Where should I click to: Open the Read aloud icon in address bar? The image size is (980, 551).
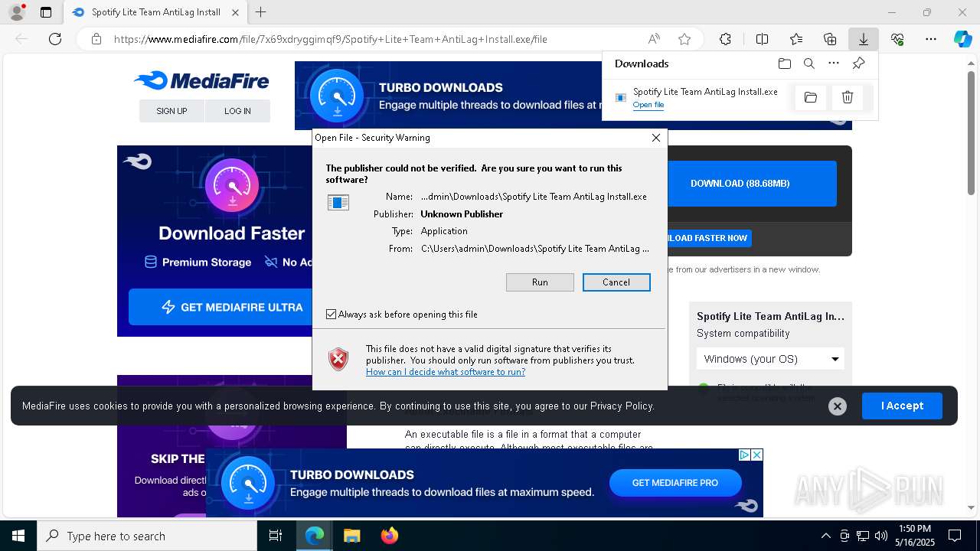[x=654, y=39]
